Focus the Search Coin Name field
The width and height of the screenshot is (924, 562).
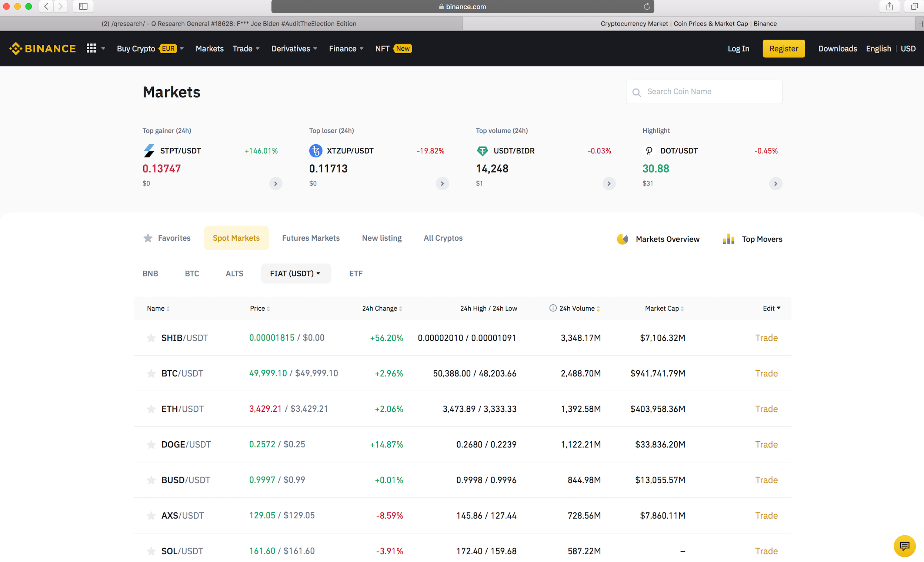pyautogui.click(x=704, y=92)
